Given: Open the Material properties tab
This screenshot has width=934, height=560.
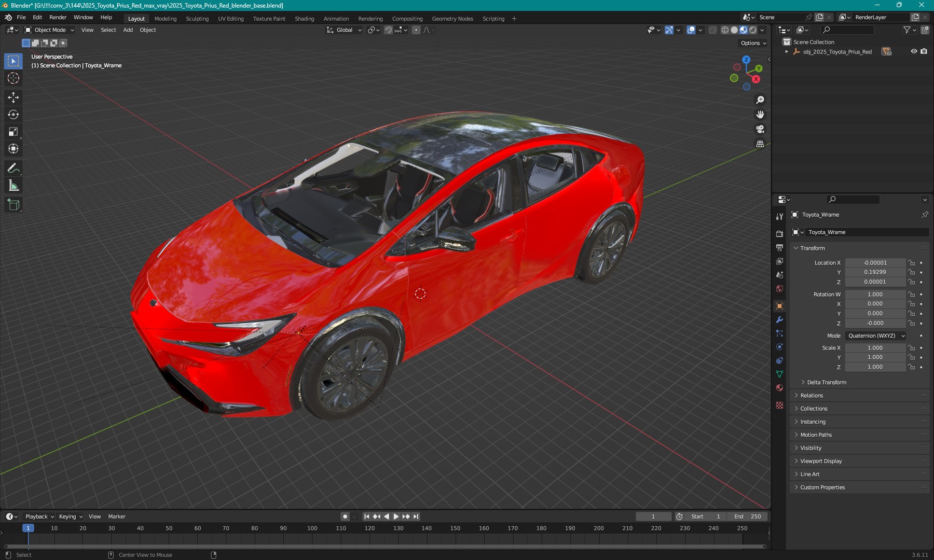Looking at the screenshot, I should [779, 388].
